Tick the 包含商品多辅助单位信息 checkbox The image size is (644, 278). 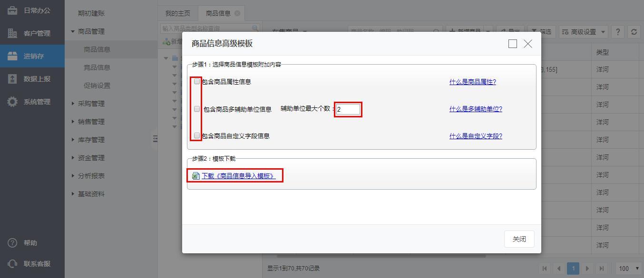tap(197, 109)
